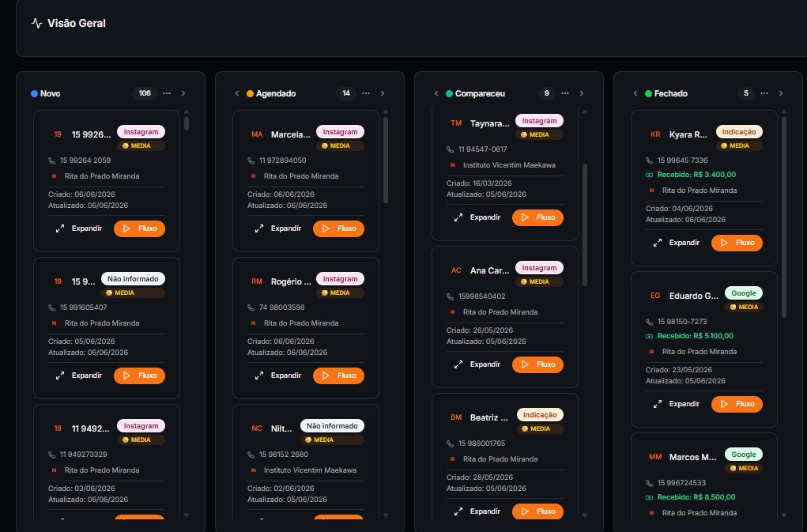
Task: Click the Google tag on the Marcos M... card
Action: tap(744, 455)
